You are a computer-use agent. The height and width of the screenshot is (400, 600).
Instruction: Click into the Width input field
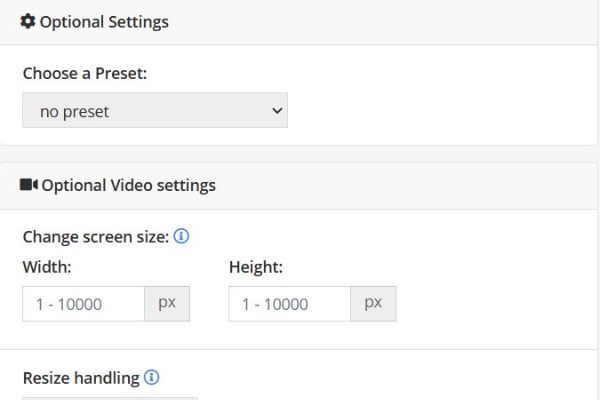(x=83, y=304)
